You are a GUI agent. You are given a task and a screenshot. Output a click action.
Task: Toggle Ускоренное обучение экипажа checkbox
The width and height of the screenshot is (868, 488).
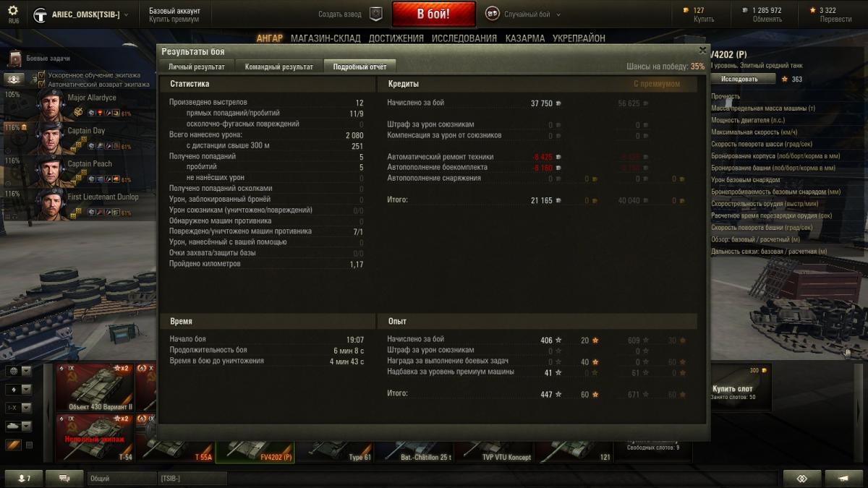point(42,74)
